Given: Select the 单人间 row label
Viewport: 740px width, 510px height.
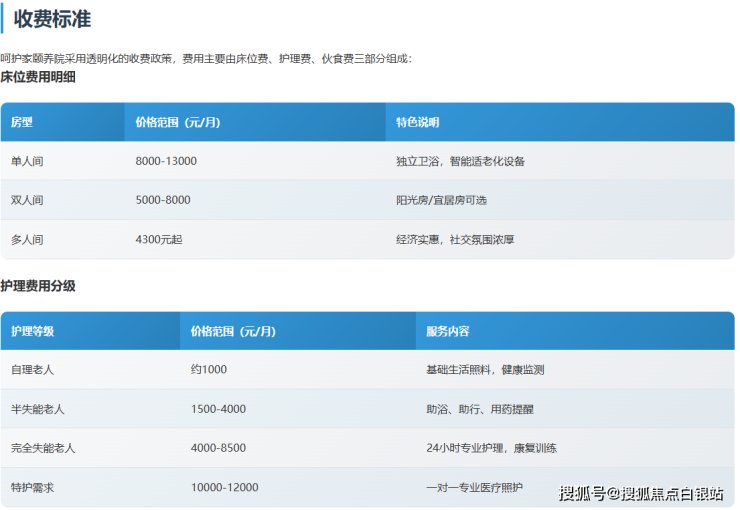Looking at the screenshot, I should [27, 161].
